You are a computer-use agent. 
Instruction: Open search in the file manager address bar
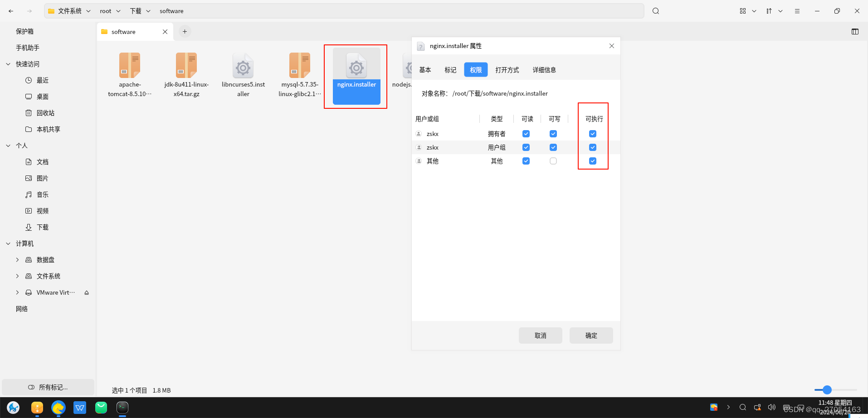point(655,10)
